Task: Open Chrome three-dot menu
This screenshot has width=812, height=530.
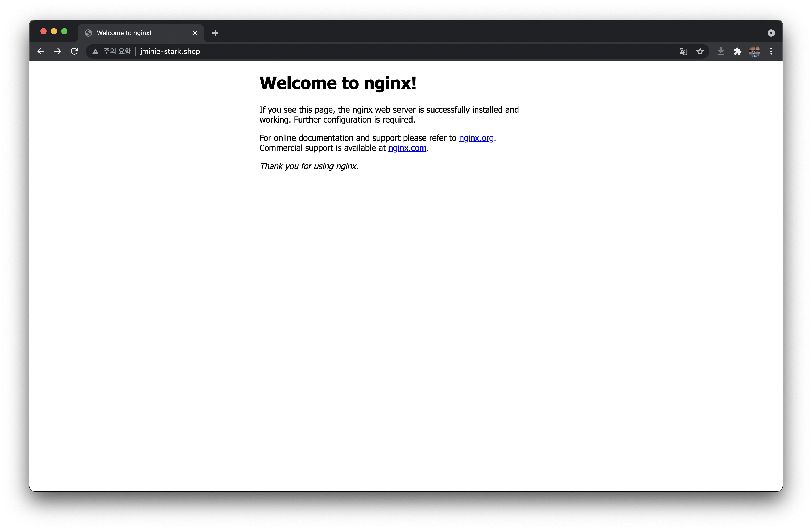Action: pyautogui.click(x=771, y=51)
